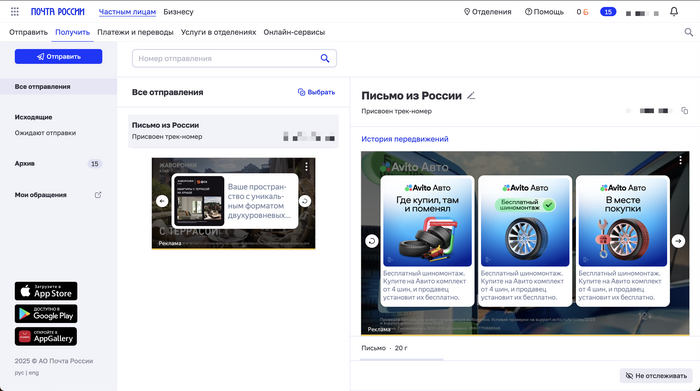The height and width of the screenshot is (391, 700).
Task: Switch language to рус
Action: tap(19, 373)
